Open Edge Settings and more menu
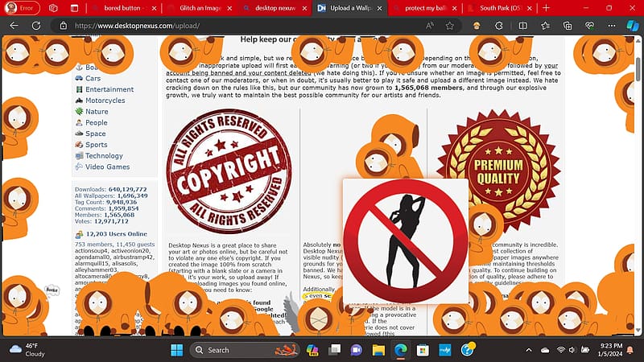Screen dimensions: 644x362 pyautogui.click(x=612, y=26)
